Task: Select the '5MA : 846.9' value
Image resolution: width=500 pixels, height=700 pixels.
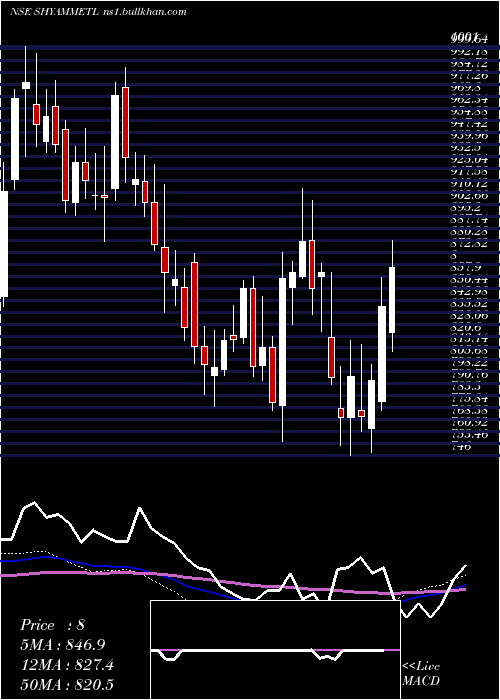Action: 62,645
